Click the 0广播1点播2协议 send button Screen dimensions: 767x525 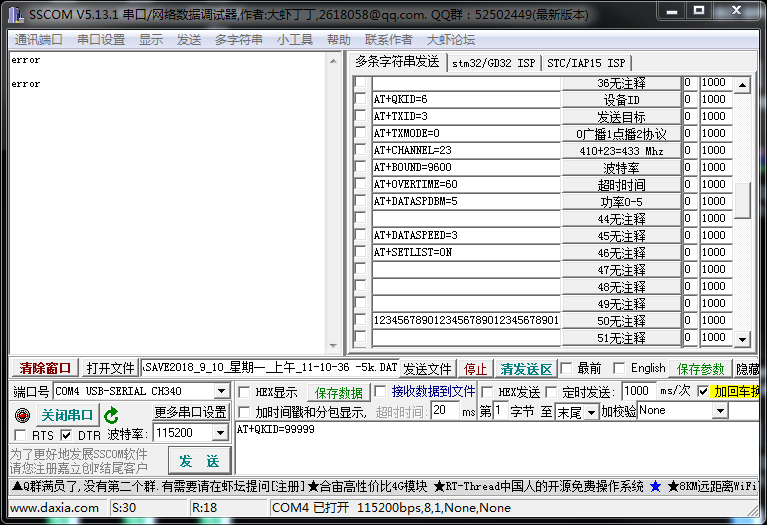coord(621,134)
